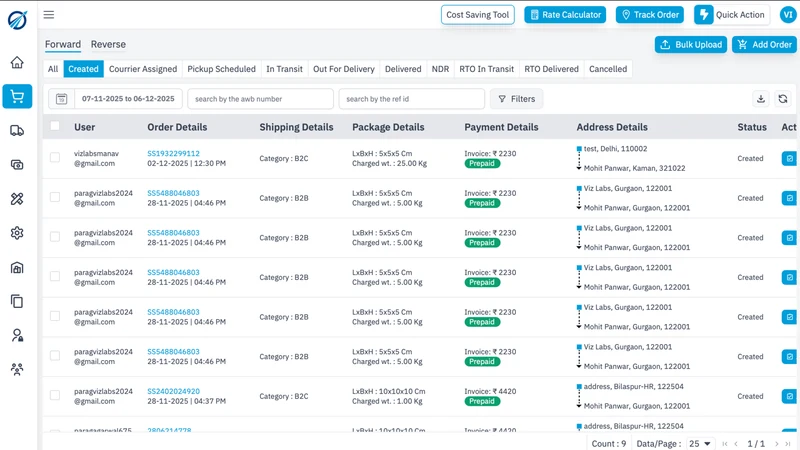Click the Bulk Upload button

tap(691, 44)
